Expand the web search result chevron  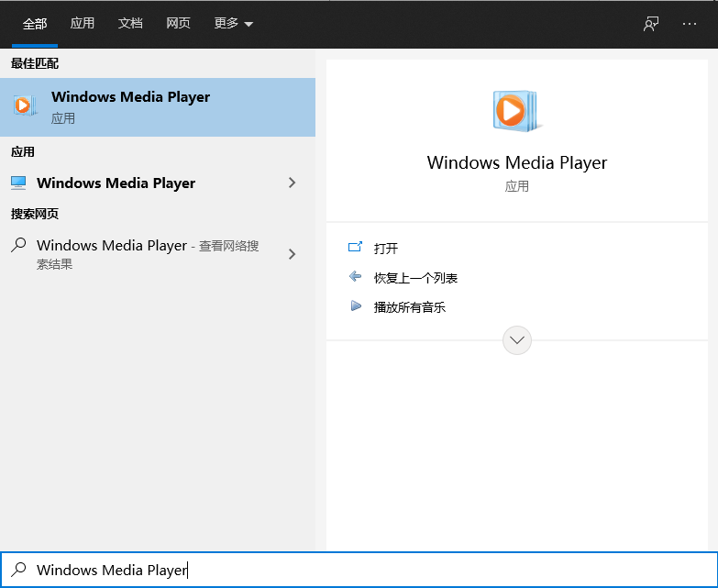[x=293, y=254]
